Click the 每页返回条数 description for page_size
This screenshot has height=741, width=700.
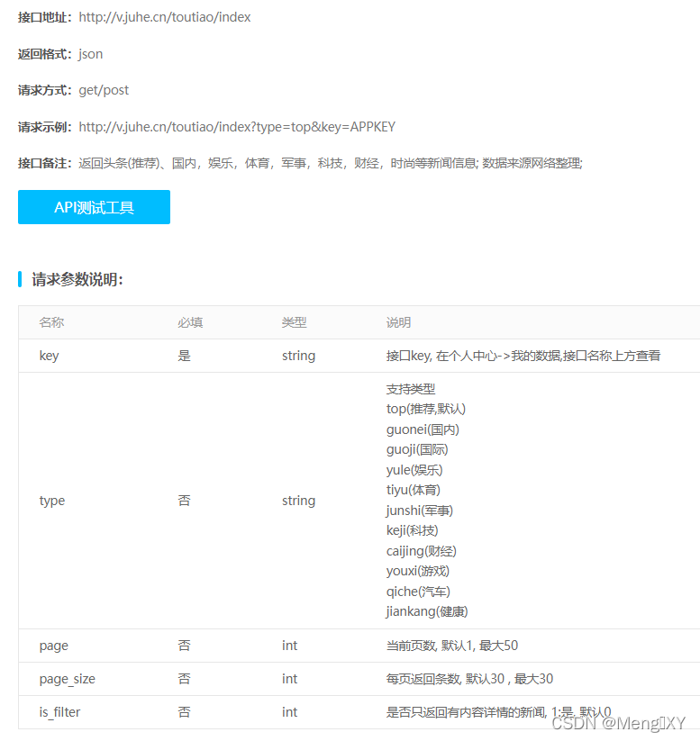[469, 679]
